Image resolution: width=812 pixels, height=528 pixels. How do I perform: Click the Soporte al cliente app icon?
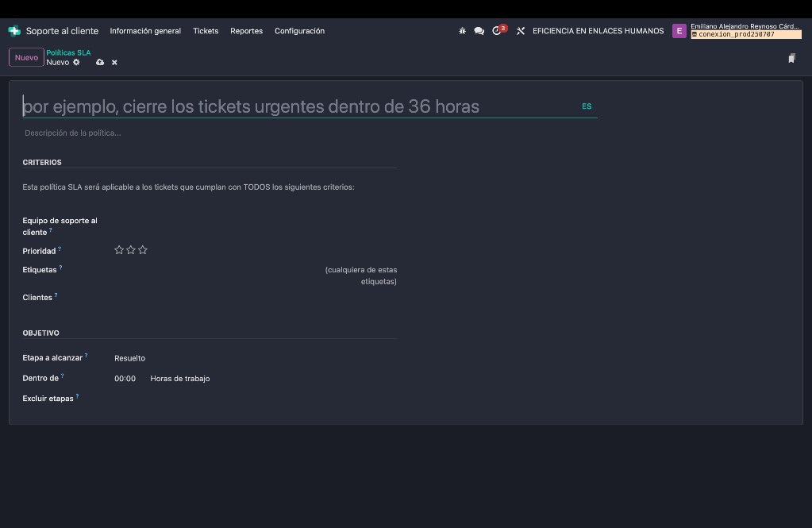pos(14,31)
